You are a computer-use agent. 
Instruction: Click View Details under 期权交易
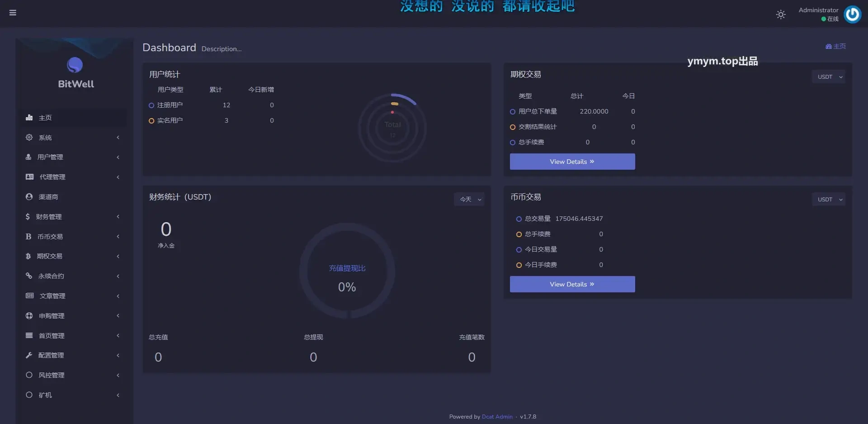pos(572,162)
